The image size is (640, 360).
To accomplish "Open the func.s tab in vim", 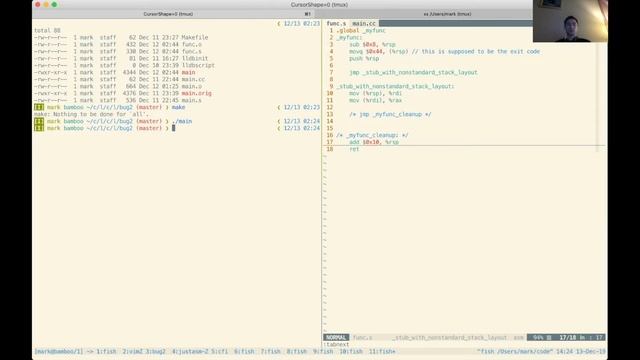I will [336, 24].
